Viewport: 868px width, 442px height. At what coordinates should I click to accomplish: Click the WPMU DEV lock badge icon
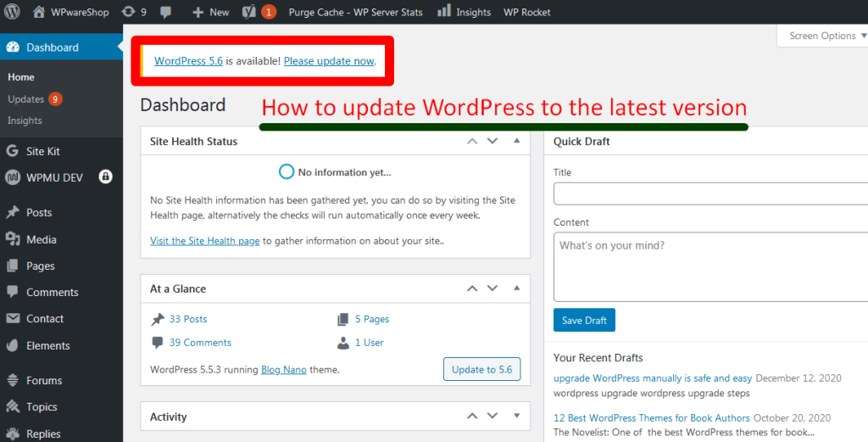pyautogui.click(x=105, y=176)
